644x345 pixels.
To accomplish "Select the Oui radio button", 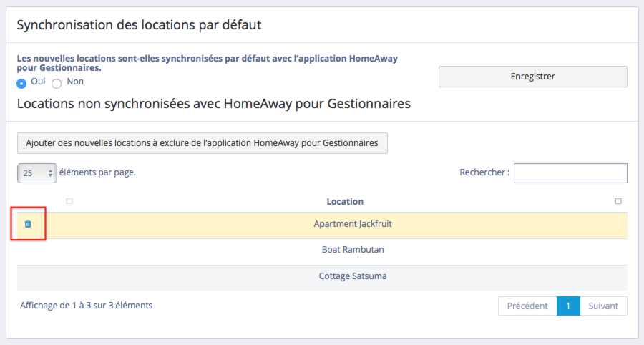I will 22,82.
